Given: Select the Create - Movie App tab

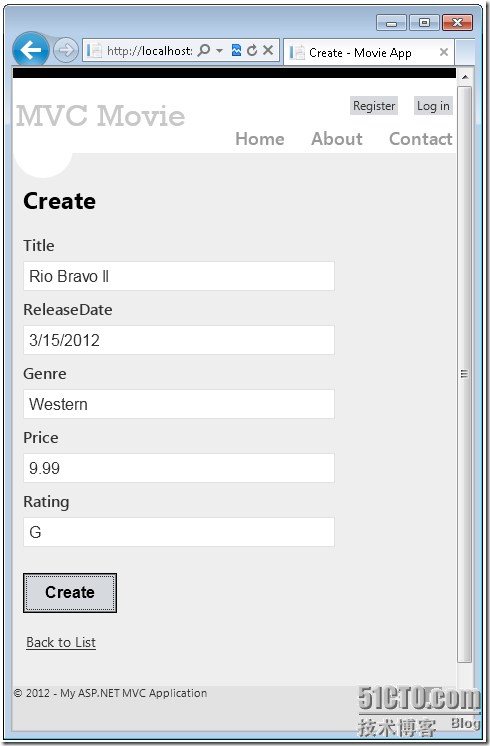Looking at the screenshot, I should pyautogui.click(x=369, y=52).
